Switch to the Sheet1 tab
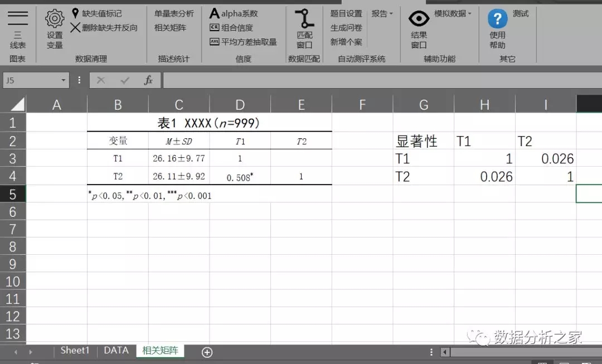Screen dimensions: 602x364 [x=75, y=350]
